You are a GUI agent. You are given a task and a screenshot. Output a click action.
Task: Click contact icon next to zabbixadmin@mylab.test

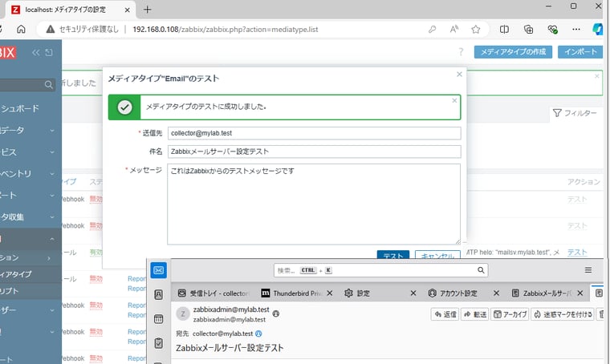coord(276,313)
